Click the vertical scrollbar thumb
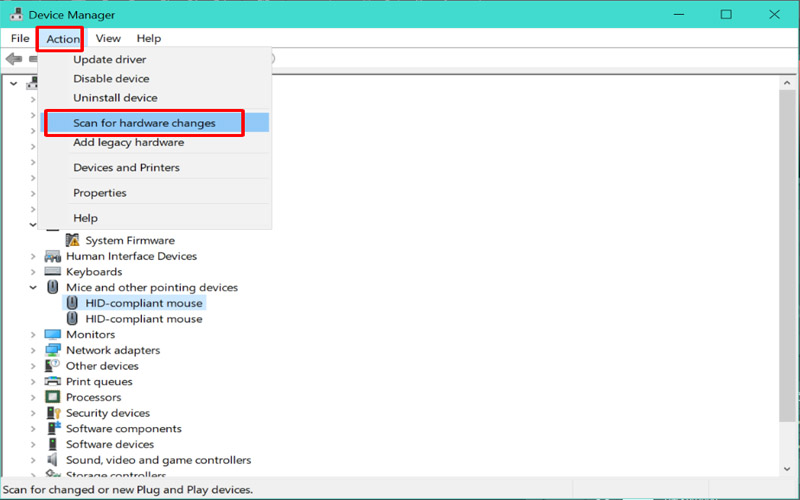The image size is (800, 500). click(x=787, y=256)
